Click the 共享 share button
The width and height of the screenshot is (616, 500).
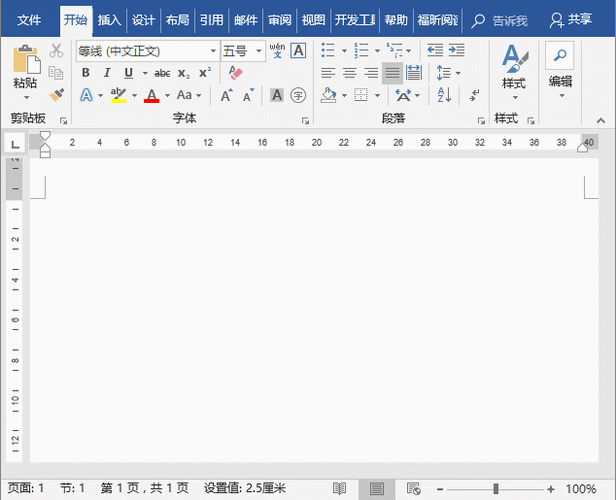coord(571,20)
